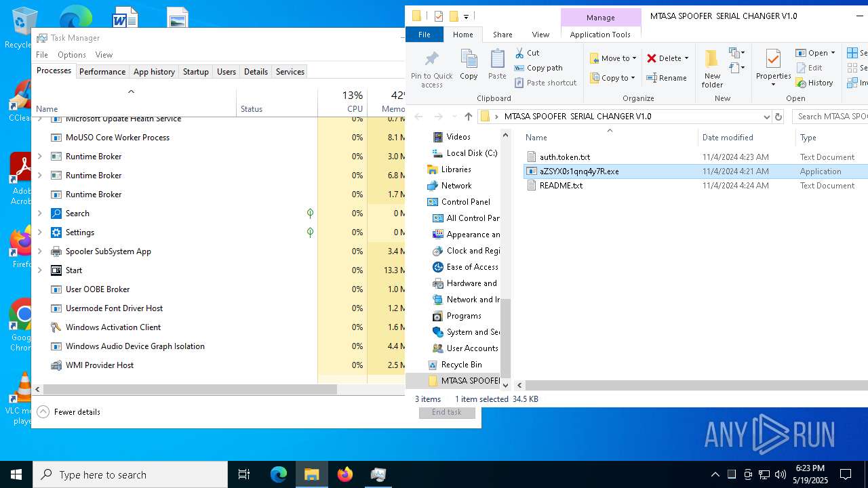
Task: Open the Delete dropdown arrow
Action: [x=686, y=58]
